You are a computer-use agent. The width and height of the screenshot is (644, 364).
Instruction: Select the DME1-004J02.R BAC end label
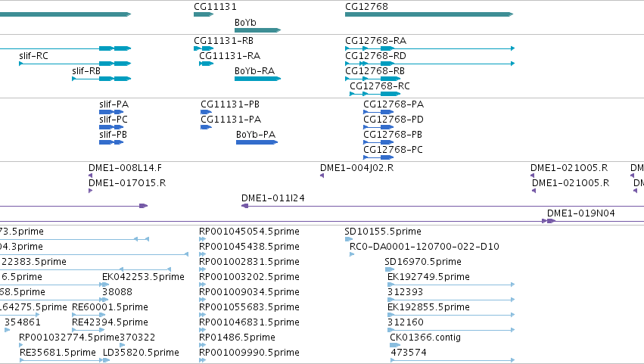(356, 168)
